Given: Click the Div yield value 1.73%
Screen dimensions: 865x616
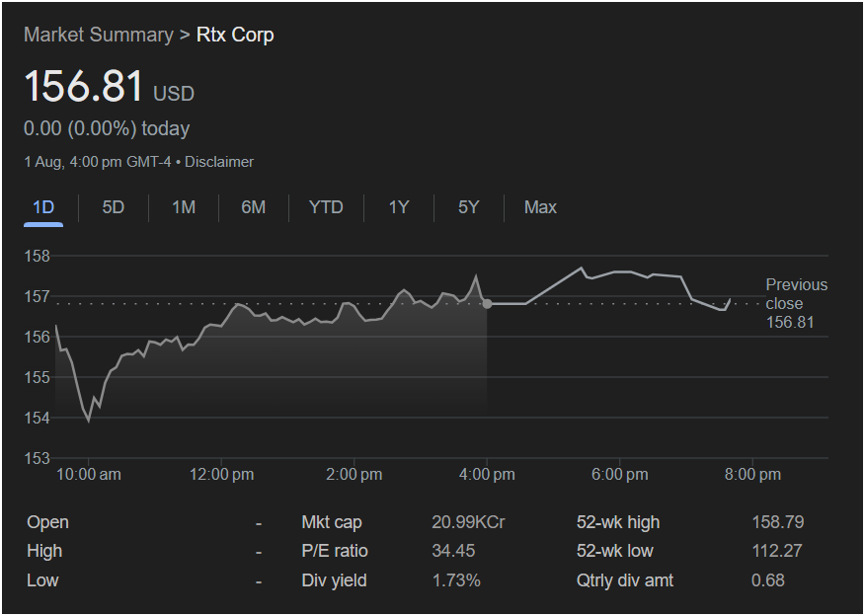Looking at the screenshot, I should [455, 580].
